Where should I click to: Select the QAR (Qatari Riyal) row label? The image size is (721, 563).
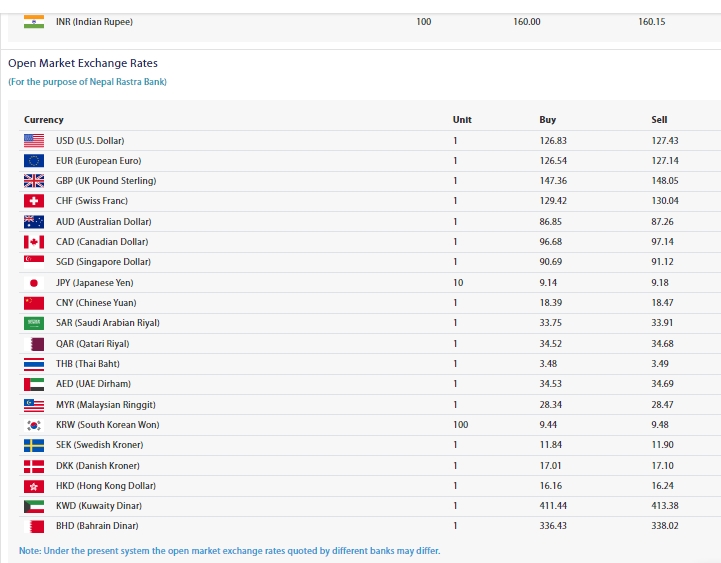[x=92, y=344]
